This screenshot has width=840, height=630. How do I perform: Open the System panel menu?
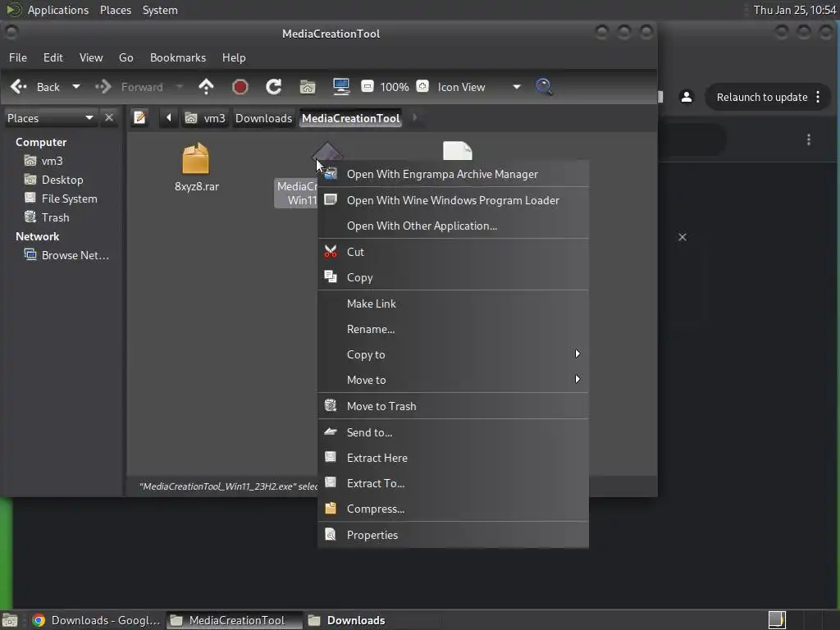pos(160,10)
